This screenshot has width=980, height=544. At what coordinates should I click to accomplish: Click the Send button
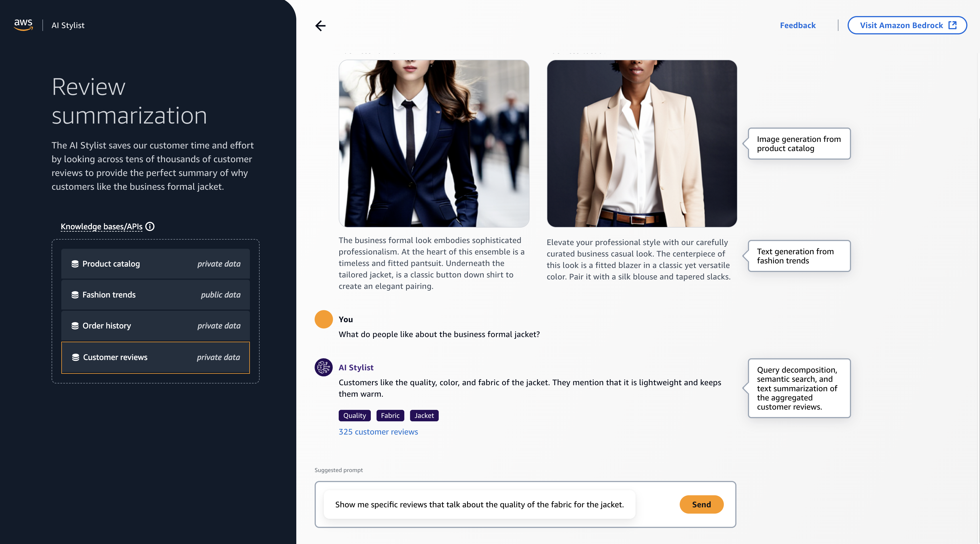(x=701, y=504)
